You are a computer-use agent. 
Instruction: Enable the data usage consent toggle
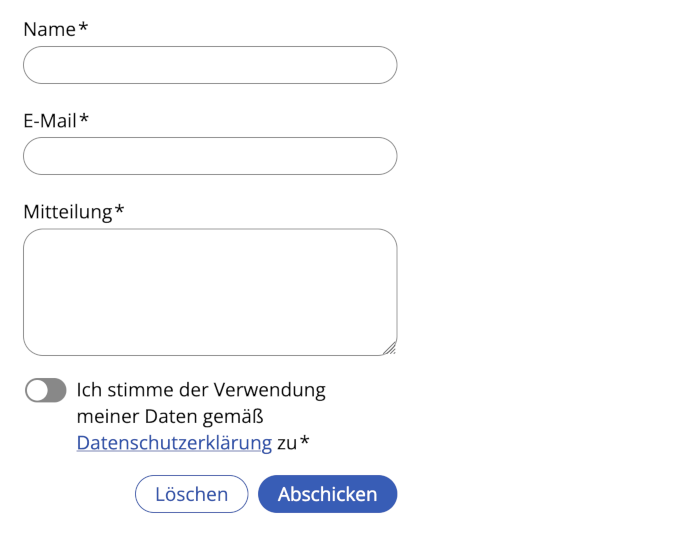pyautogui.click(x=46, y=391)
